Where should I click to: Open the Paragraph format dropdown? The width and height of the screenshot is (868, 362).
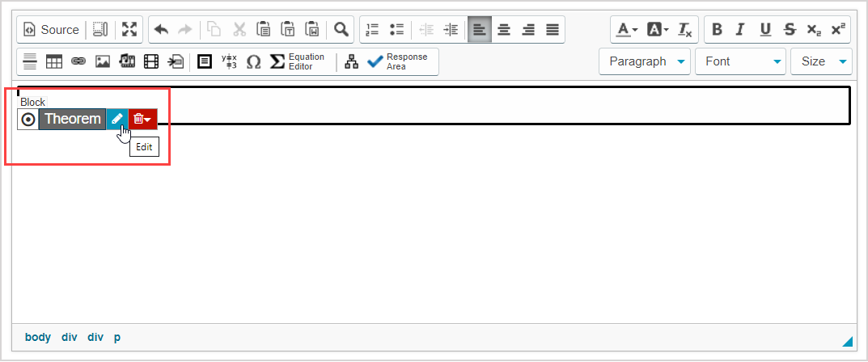645,61
